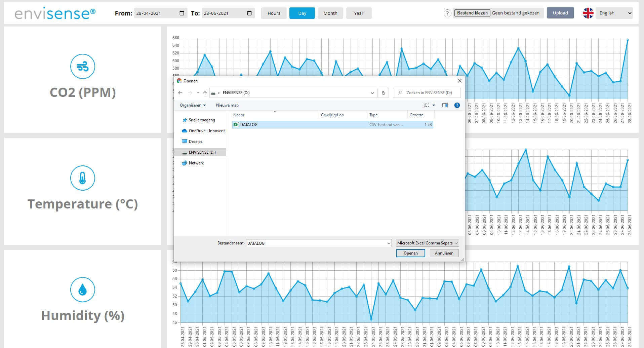Click the Zoeken in ENVISENSE search field

coord(427,93)
